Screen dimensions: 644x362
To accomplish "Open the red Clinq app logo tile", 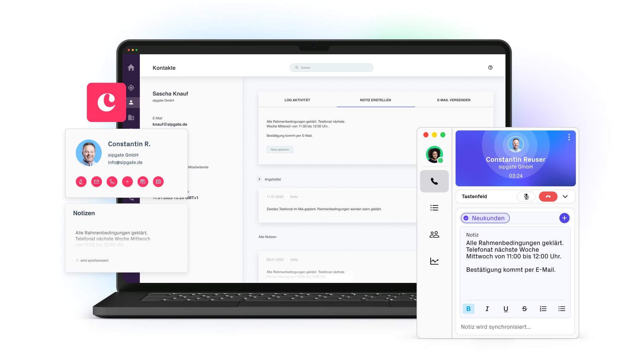I will pos(106,102).
